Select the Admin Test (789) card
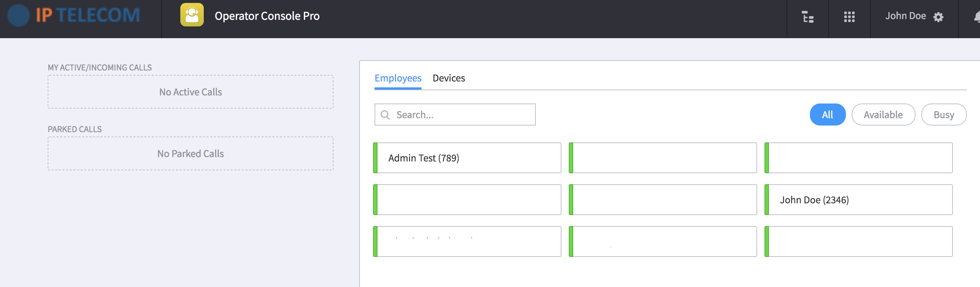The width and height of the screenshot is (980, 287). [x=467, y=158]
